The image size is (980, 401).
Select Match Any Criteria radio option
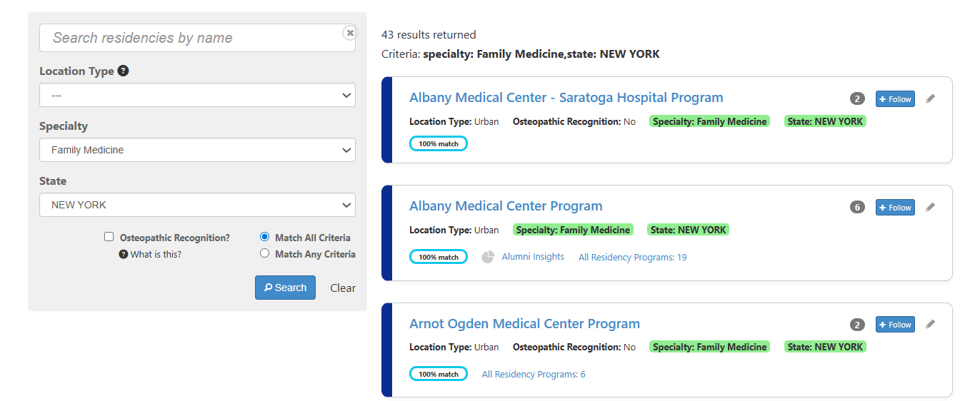click(265, 253)
